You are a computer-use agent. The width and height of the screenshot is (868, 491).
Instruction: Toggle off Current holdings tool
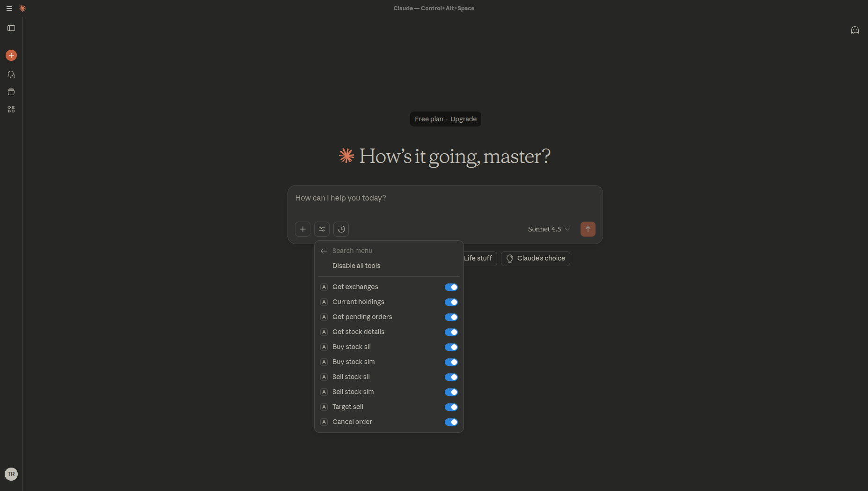coord(451,302)
